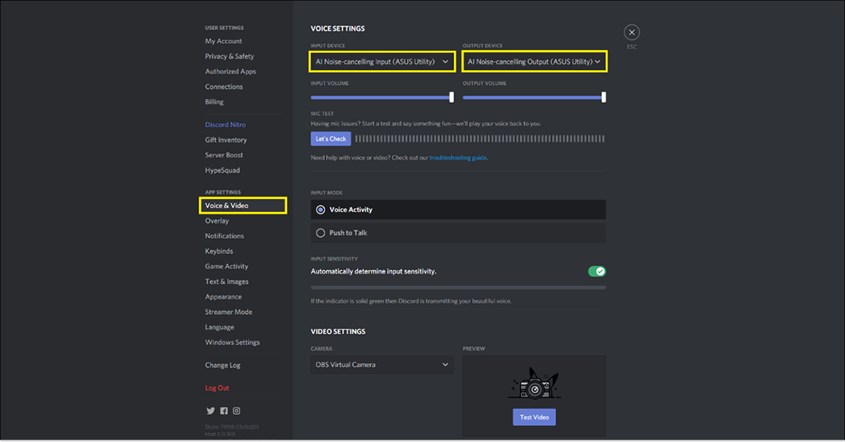Image resolution: width=845 pixels, height=442 pixels.
Task: Open Appearance settings
Action: pos(223,296)
